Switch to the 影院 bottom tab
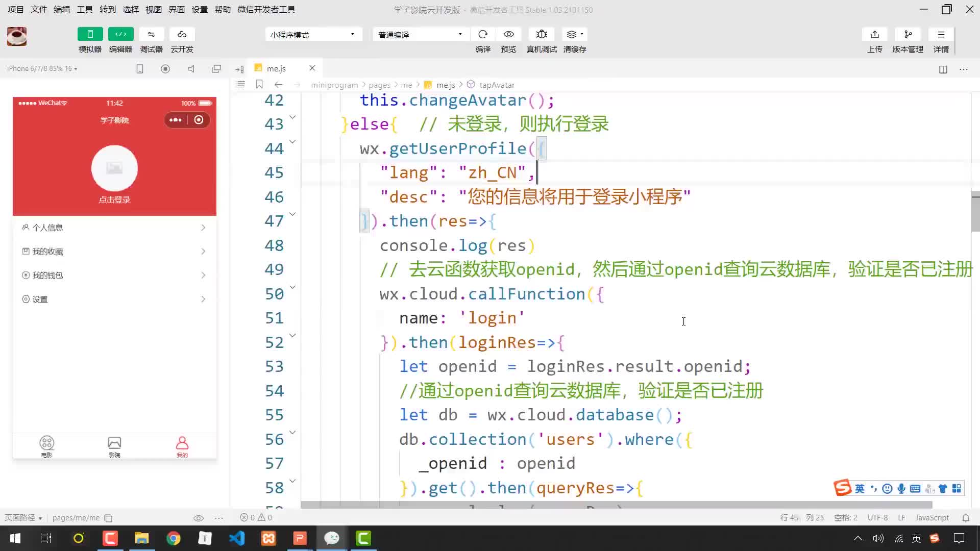 (x=114, y=446)
